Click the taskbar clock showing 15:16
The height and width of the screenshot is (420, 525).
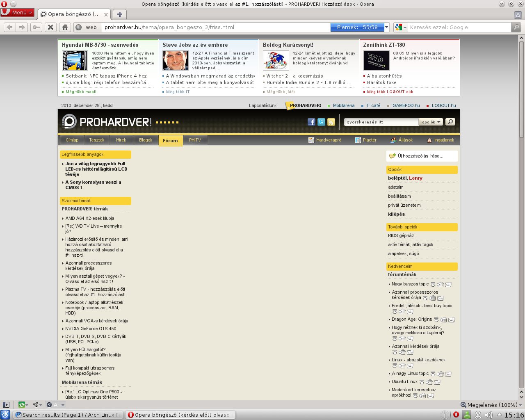[514, 415]
